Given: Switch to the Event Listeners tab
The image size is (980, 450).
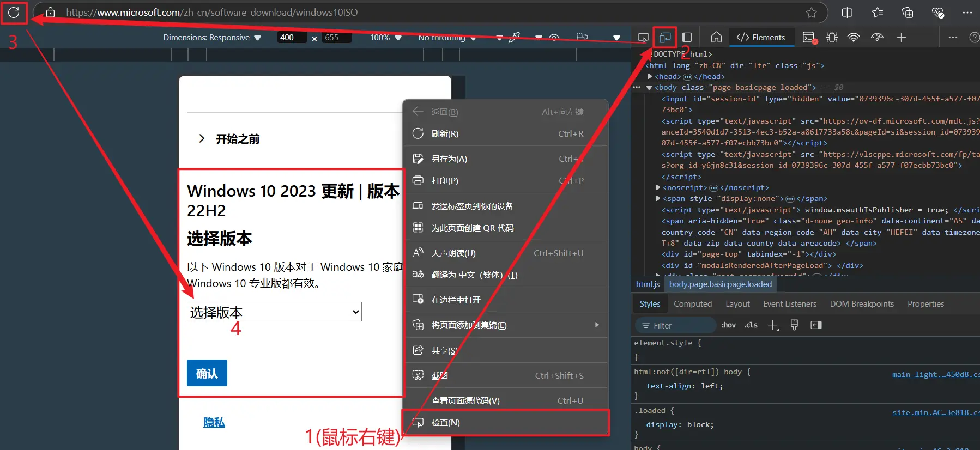Looking at the screenshot, I should pyautogui.click(x=790, y=304).
